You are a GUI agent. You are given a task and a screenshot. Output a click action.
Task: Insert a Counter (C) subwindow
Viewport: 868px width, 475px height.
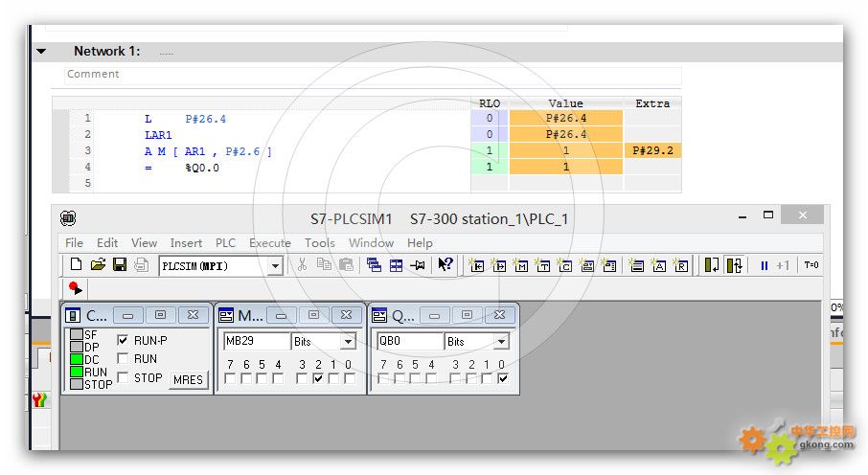(x=564, y=265)
